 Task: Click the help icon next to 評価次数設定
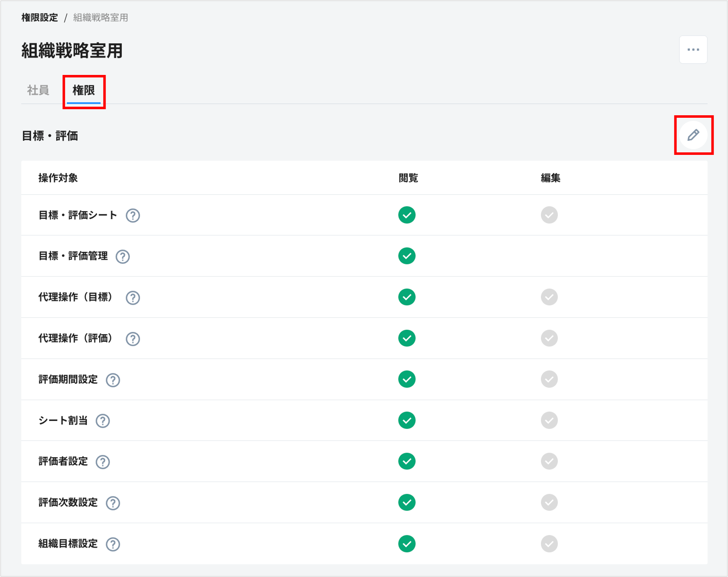point(113,503)
